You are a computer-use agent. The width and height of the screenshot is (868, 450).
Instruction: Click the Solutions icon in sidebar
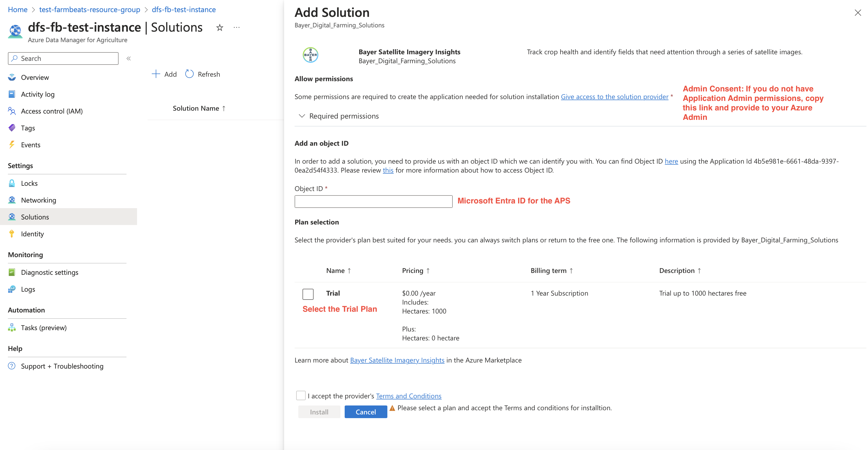[12, 217]
